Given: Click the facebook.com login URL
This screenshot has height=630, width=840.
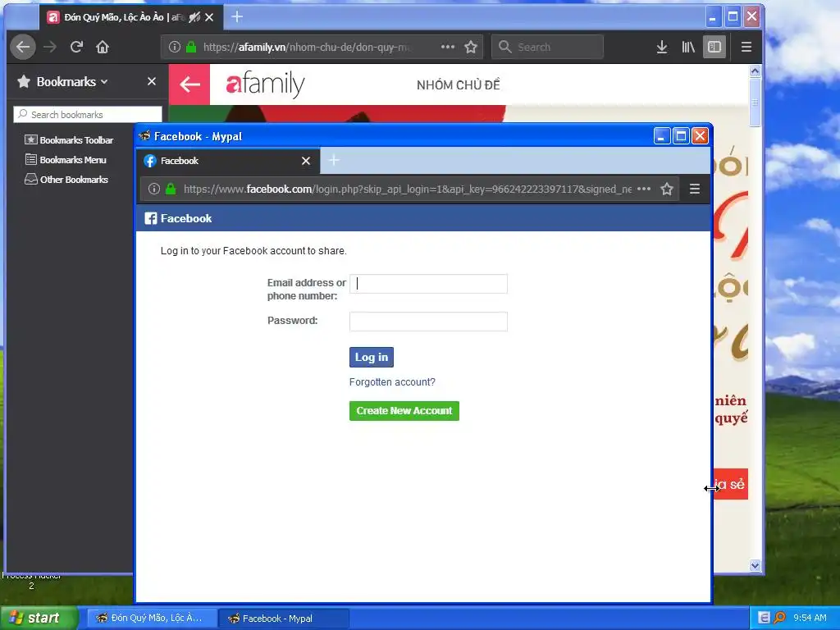Looking at the screenshot, I should (407, 189).
